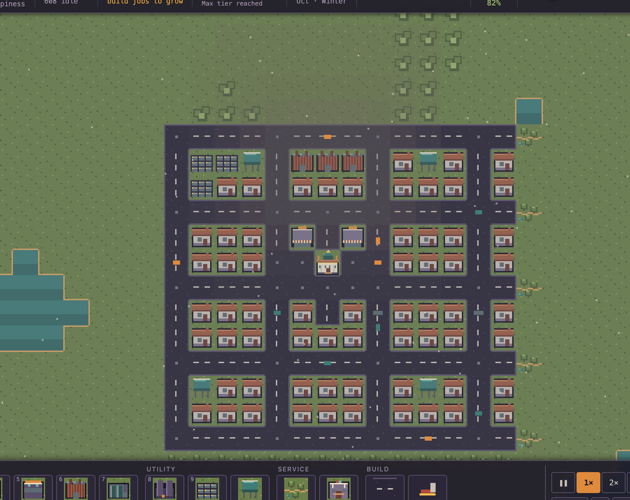Pause the game simulation

(563, 483)
